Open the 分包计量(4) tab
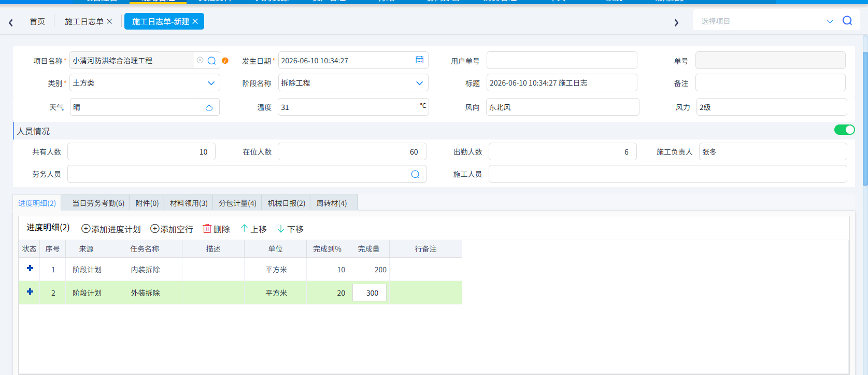This screenshot has height=375, width=868. (x=237, y=203)
